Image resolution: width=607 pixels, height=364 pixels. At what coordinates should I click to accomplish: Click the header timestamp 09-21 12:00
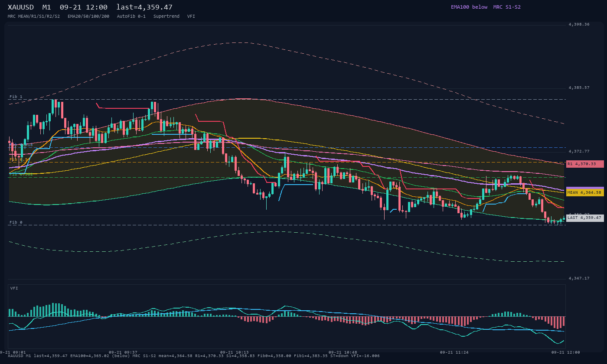[x=84, y=7]
